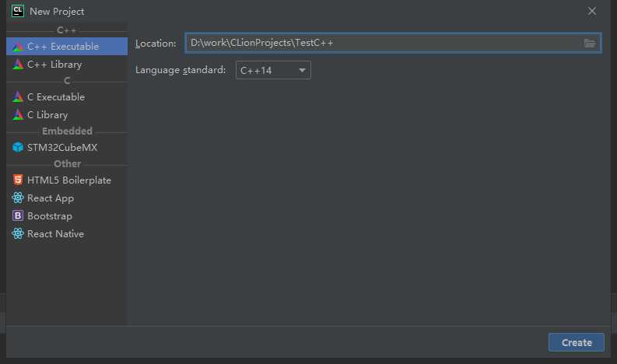
Task: Click the CMake icon beside C Library
Action: pos(18,114)
